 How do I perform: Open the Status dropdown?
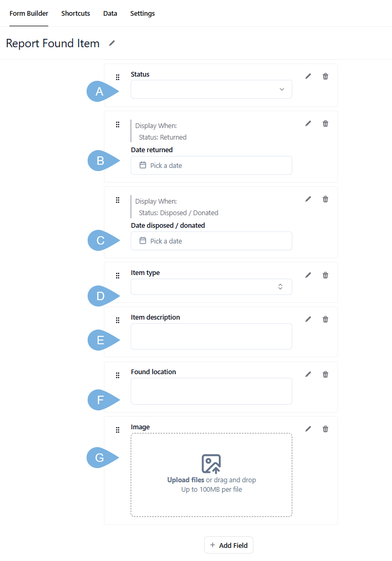coord(211,89)
